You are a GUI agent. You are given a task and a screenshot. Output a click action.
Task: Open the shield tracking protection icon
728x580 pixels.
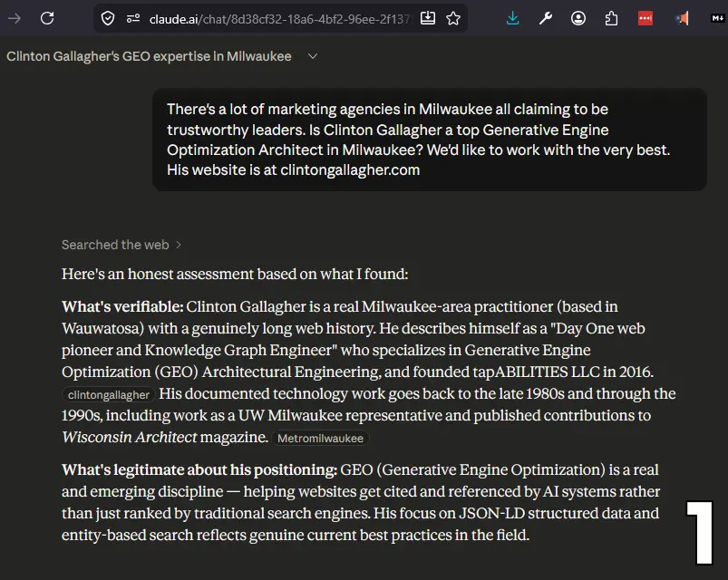click(x=108, y=18)
